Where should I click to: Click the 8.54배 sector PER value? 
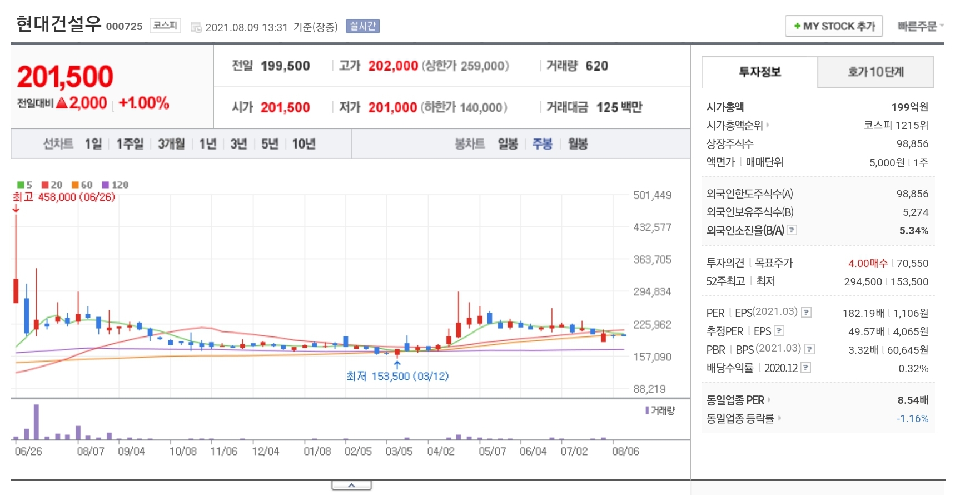[913, 400]
